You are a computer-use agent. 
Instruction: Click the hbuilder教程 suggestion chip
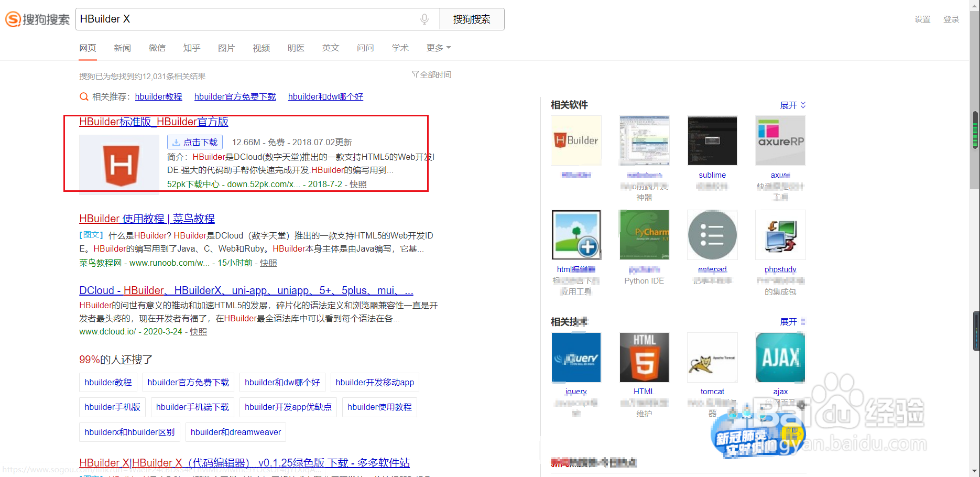tap(108, 383)
